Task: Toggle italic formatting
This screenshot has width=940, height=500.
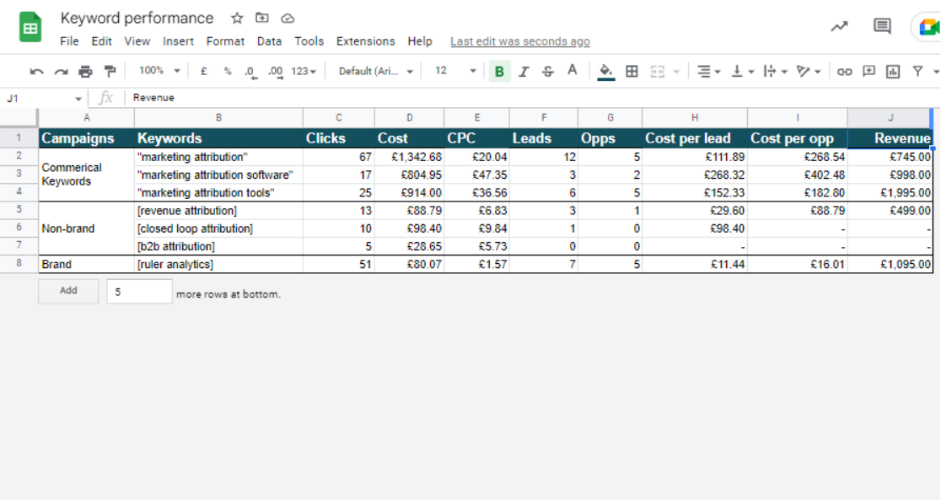Action: [524, 71]
